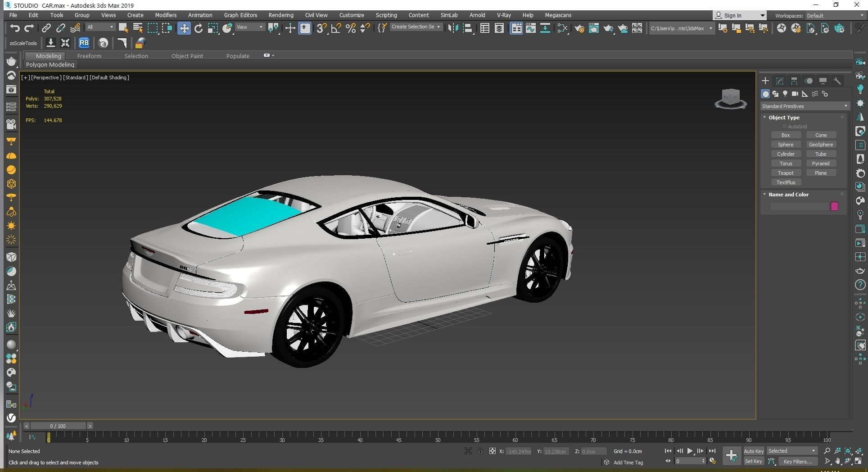Select the Geometry category button

tap(765, 94)
